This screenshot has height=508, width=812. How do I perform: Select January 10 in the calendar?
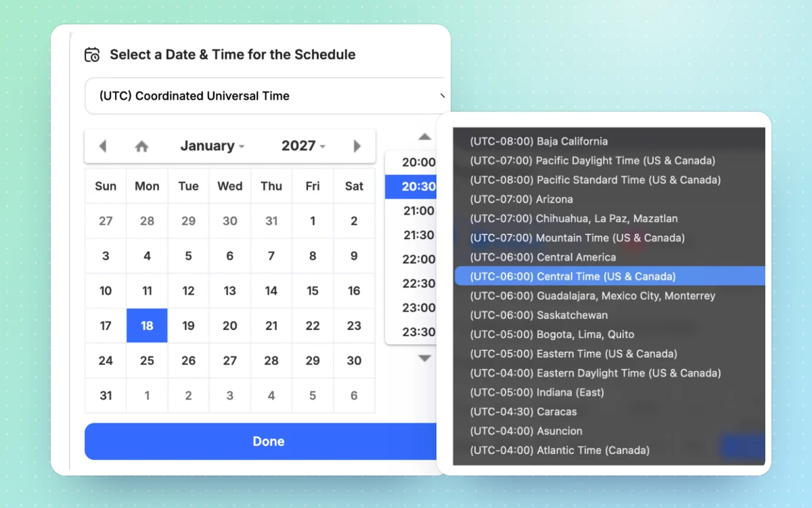pyautogui.click(x=106, y=291)
